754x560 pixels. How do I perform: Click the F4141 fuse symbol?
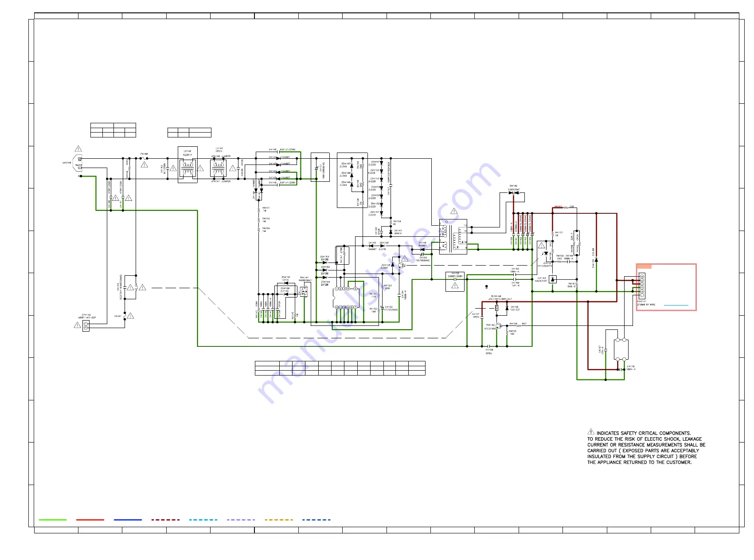125,316
